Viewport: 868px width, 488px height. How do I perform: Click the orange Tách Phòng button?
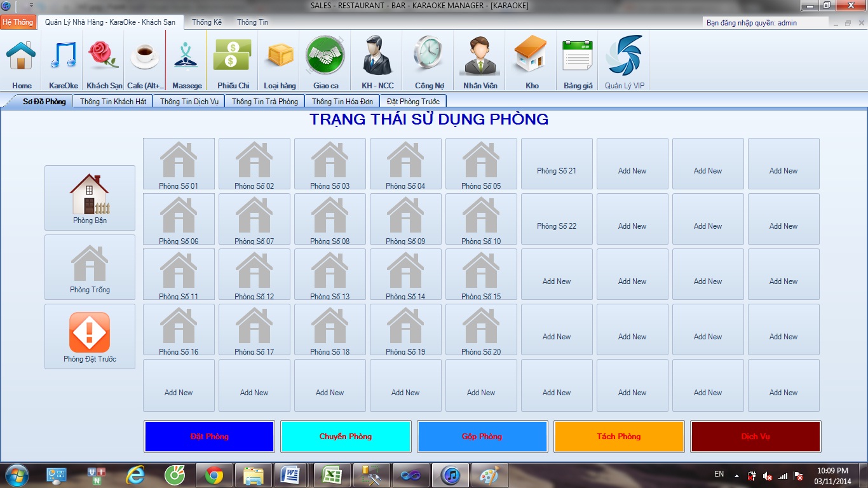click(x=619, y=437)
